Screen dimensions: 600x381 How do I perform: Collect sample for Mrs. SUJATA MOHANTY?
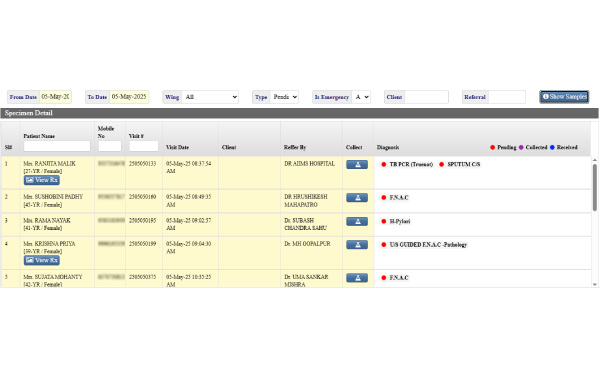(357, 278)
